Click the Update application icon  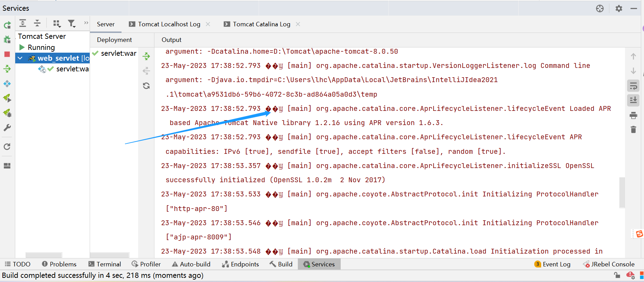point(7,84)
